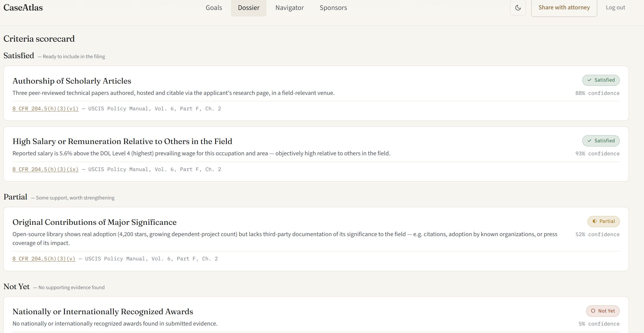Click the Not Yet section heading
This screenshot has height=333, width=644.
(17, 287)
